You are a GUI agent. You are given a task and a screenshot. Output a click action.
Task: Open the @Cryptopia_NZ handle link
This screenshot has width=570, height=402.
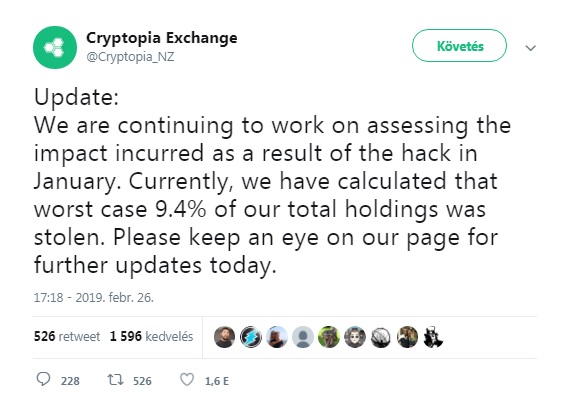click(130, 57)
